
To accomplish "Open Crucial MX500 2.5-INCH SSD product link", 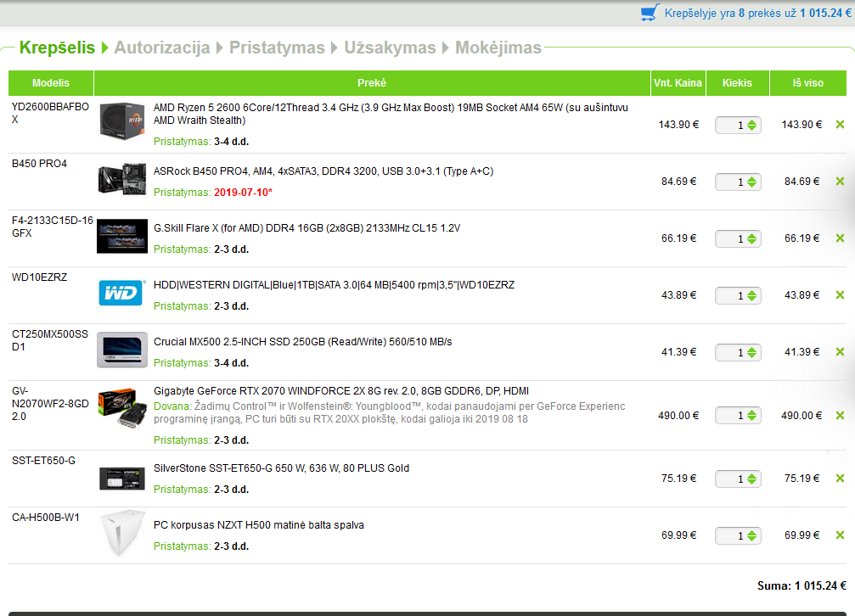I will pos(302,342).
